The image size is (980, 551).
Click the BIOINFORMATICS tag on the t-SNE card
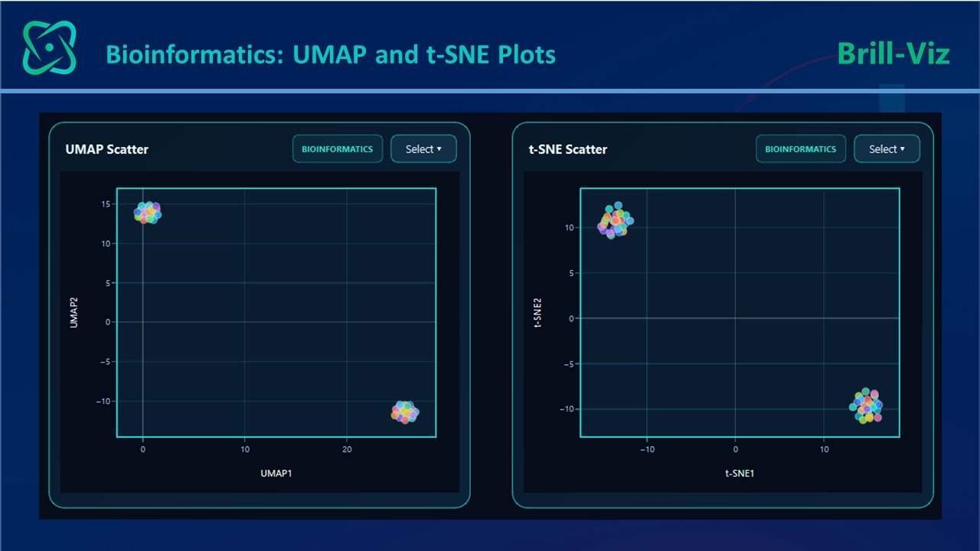800,149
